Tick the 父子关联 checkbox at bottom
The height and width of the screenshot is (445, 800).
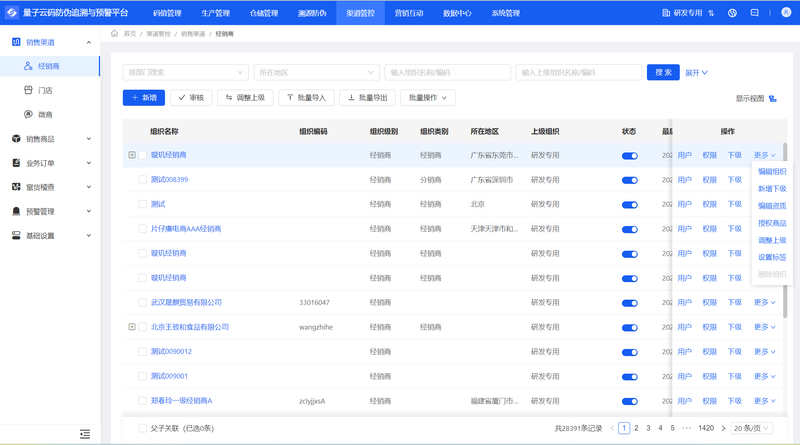pos(142,428)
